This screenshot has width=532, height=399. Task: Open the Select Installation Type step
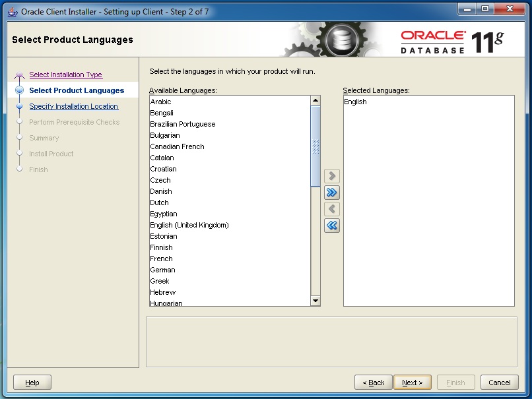click(66, 75)
